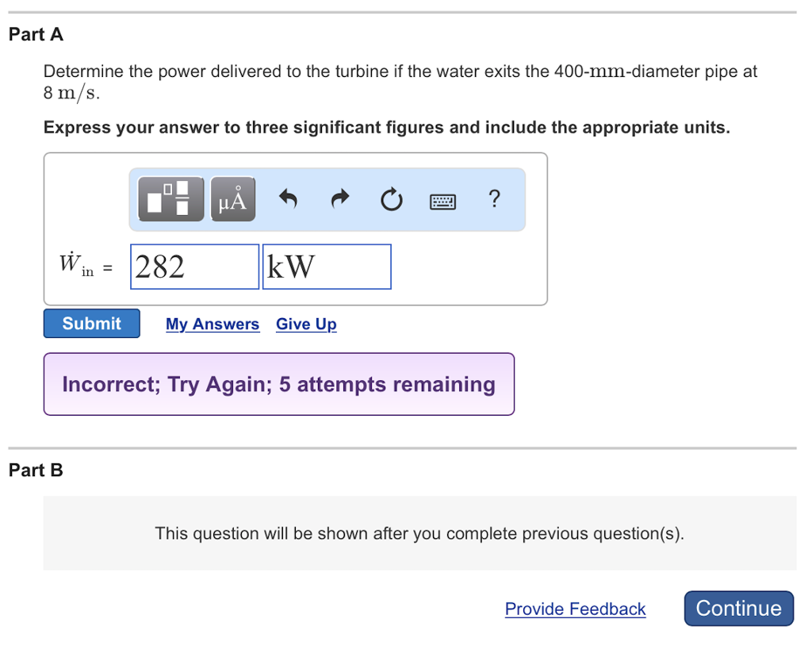Click the Part B heading
The width and height of the screenshot is (812, 657).
click(x=36, y=471)
